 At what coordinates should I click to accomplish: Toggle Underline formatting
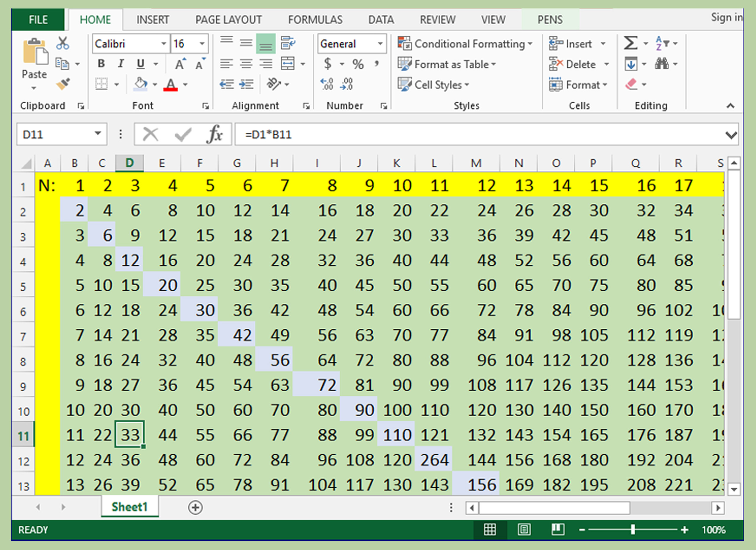tap(140, 64)
